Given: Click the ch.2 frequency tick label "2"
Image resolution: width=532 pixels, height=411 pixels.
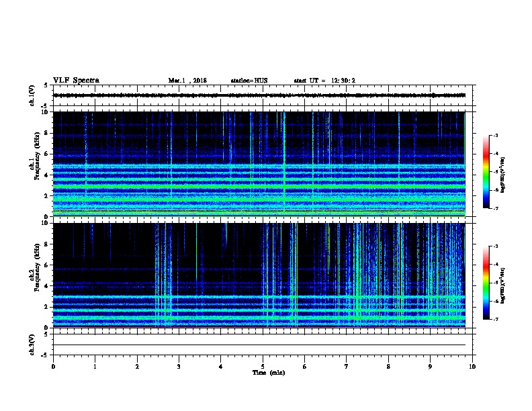Looking at the screenshot, I should tap(46, 307).
